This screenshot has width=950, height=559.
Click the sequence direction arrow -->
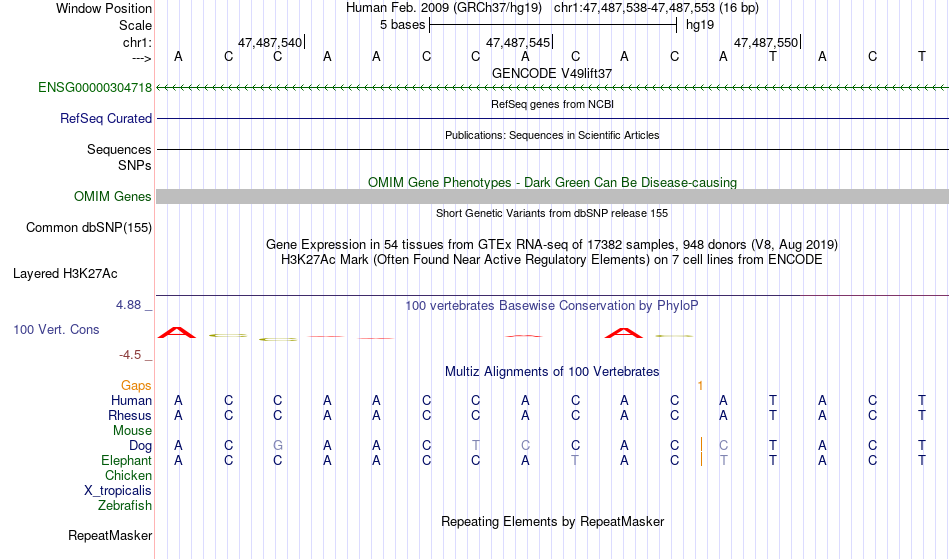tap(142, 58)
